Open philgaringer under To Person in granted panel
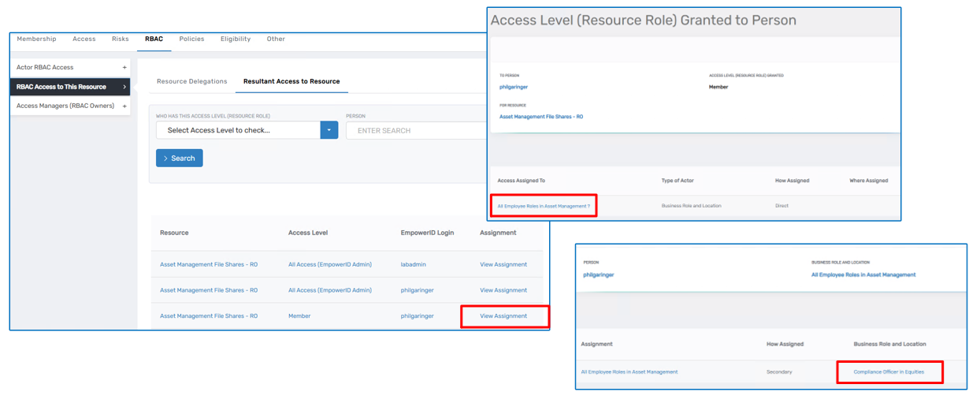This screenshot has width=980, height=403. coord(514,87)
